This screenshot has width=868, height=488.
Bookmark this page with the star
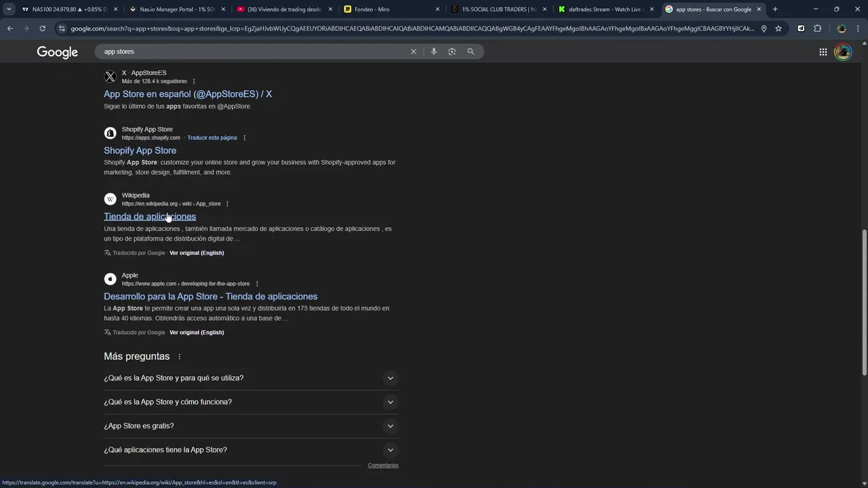tap(778, 28)
